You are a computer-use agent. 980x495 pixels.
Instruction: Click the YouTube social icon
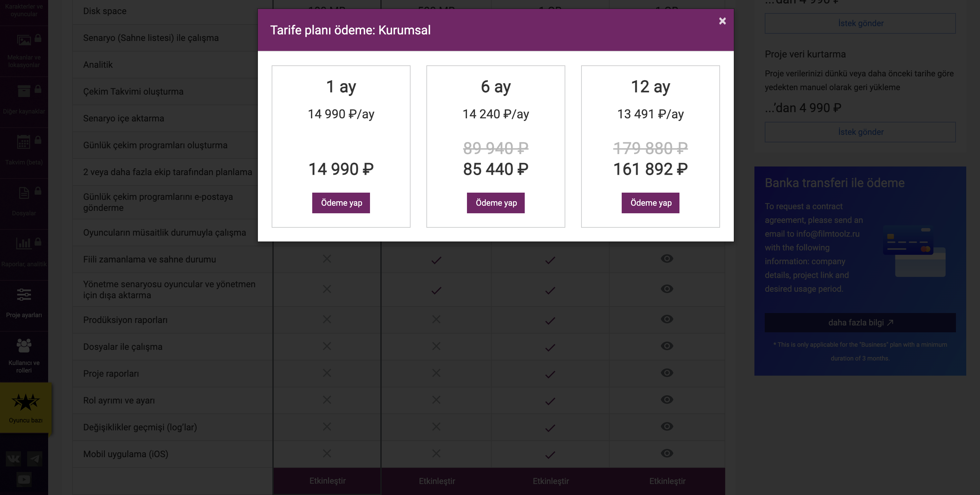click(x=24, y=479)
